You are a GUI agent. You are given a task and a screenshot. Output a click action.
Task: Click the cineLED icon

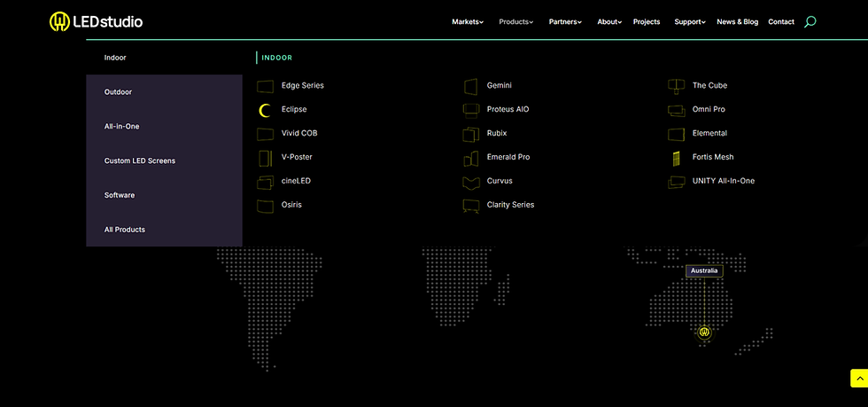265,182
